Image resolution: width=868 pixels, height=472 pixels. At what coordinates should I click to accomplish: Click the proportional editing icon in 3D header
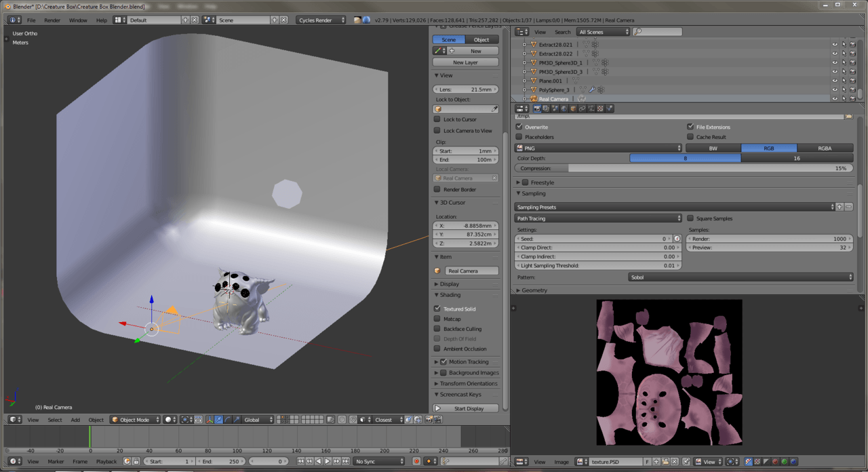(x=342, y=420)
